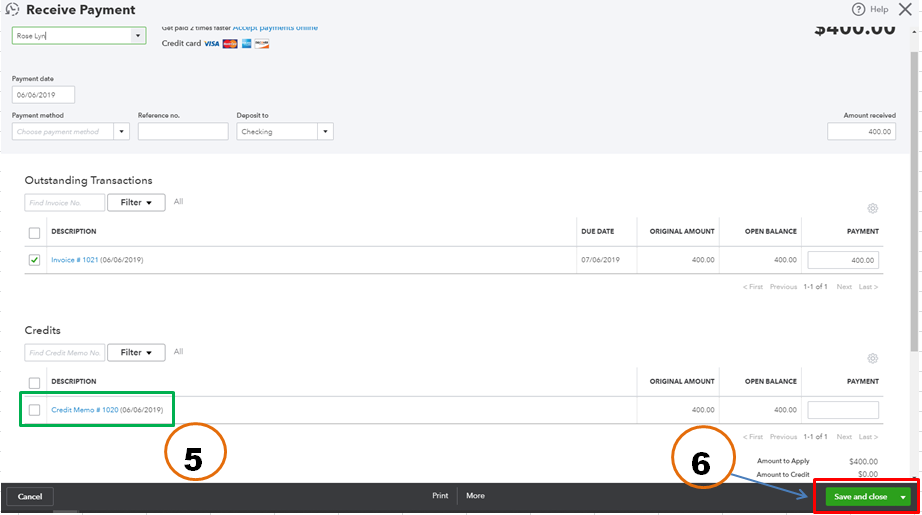Click ORIGINAL AMOUNT header in Outstanding Transactions
This screenshot has height=515, width=922.
point(682,232)
